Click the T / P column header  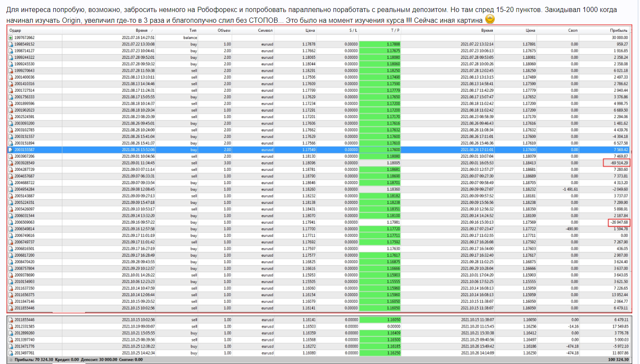tap(395, 30)
